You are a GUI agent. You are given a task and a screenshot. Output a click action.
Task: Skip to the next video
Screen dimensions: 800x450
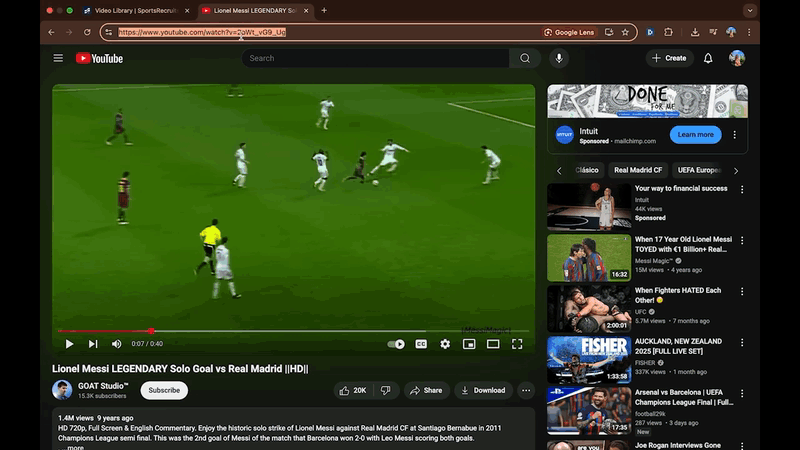tap(93, 344)
